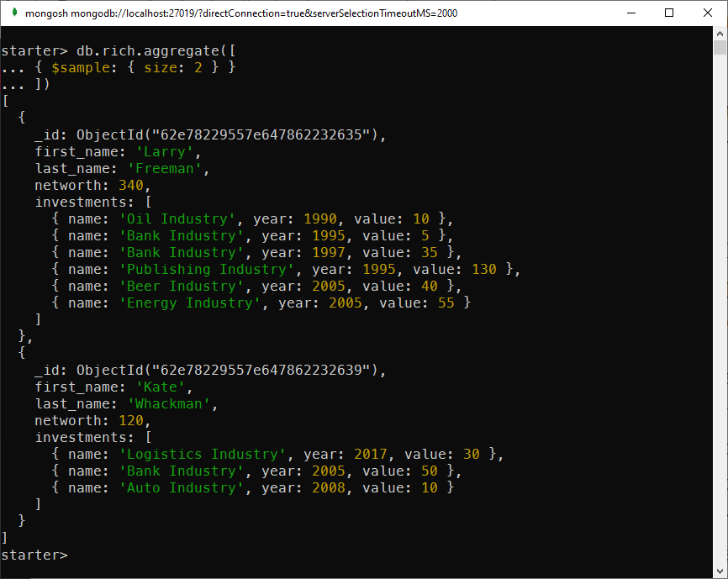The height and width of the screenshot is (579, 728).
Task: Maximize the mongosh window
Action: (669, 13)
